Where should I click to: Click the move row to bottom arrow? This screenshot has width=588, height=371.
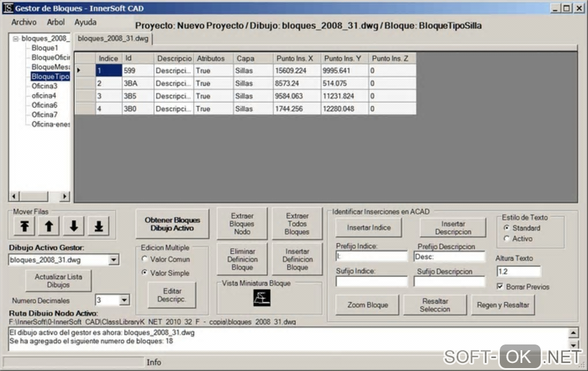coord(99,227)
